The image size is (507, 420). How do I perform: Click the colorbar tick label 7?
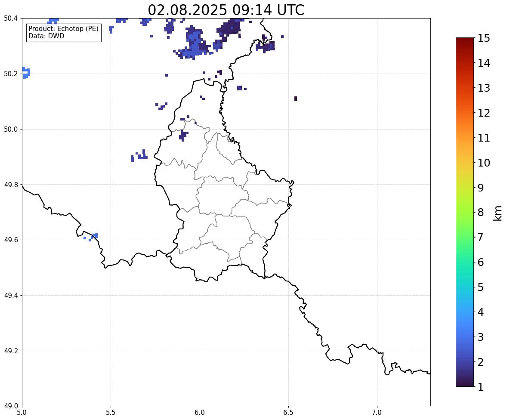481,237
